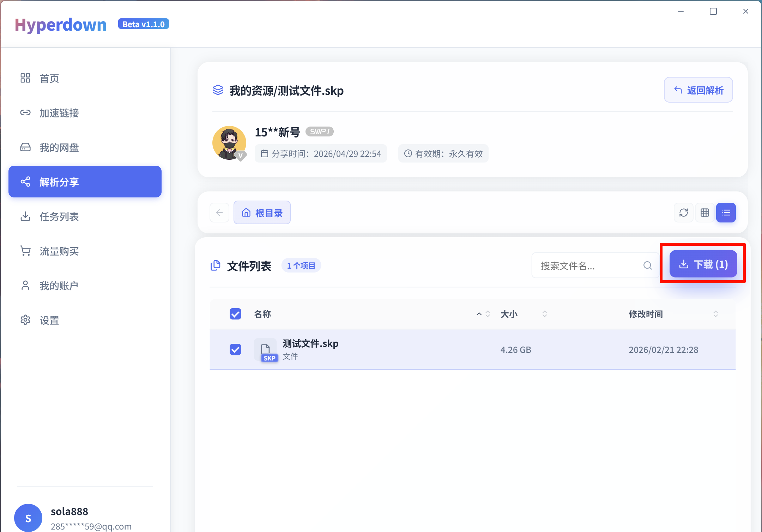Click the sola888 username
Screen dimensions: 762x532
69,511
